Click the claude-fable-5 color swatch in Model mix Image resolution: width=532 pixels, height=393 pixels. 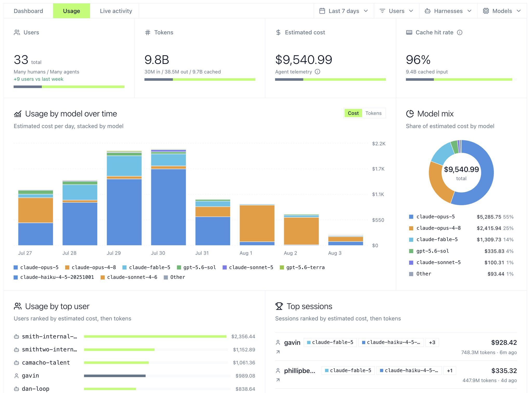(411, 240)
